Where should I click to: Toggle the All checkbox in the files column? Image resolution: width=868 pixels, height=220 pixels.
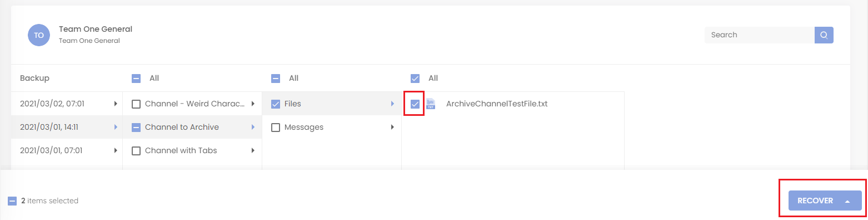[x=415, y=79]
